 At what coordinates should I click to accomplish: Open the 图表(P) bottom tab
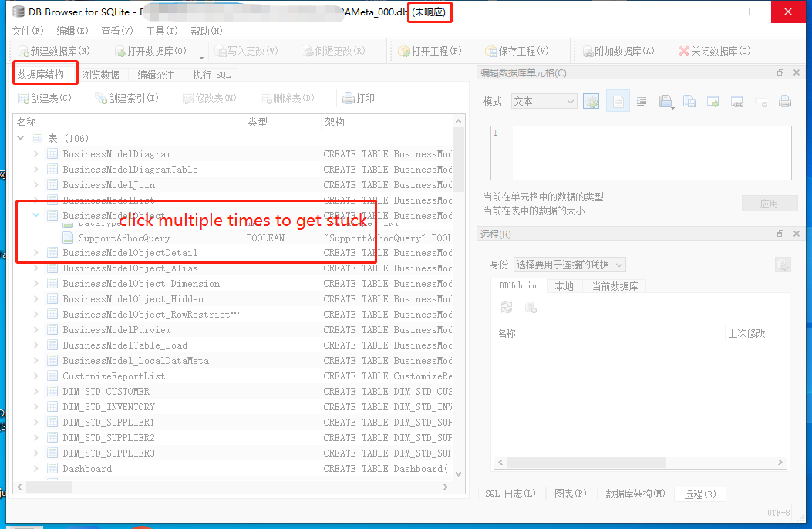click(x=571, y=494)
